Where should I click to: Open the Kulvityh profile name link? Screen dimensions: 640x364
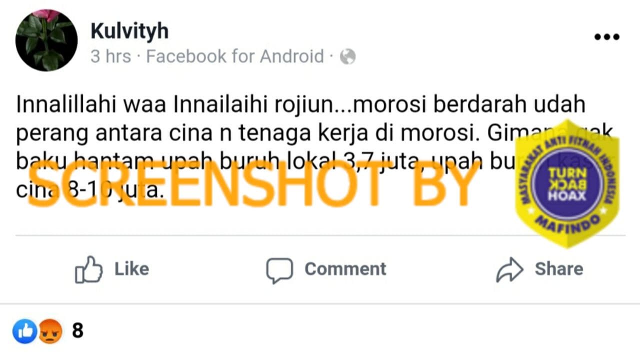pos(129,31)
